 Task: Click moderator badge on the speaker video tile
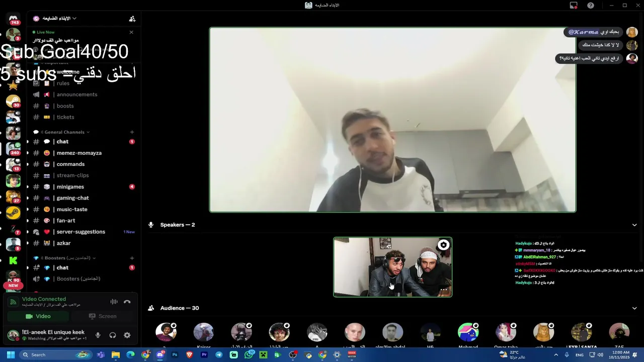(443, 245)
